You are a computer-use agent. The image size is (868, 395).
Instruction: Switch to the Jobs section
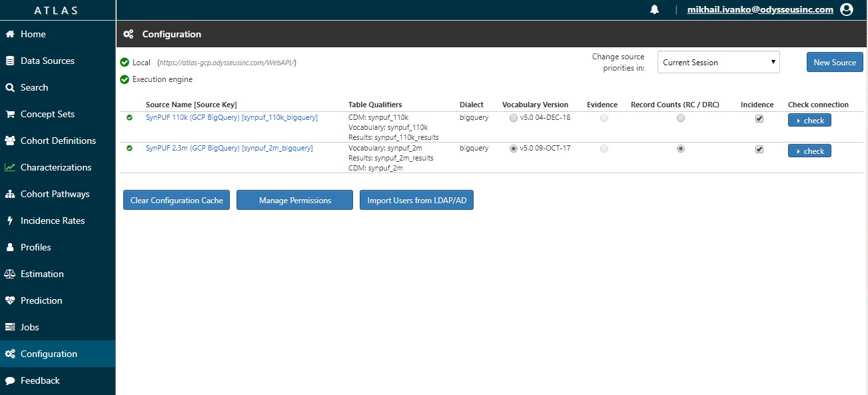(x=10, y=327)
